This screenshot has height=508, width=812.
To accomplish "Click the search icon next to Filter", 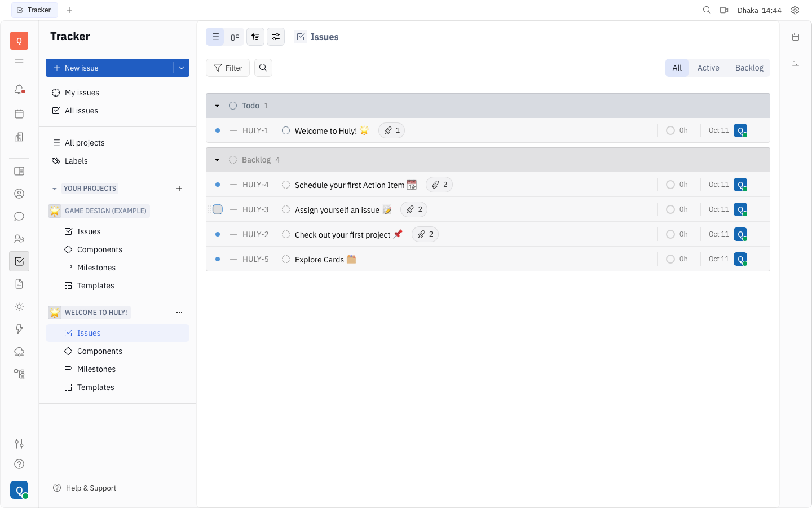I will (x=263, y=68).
